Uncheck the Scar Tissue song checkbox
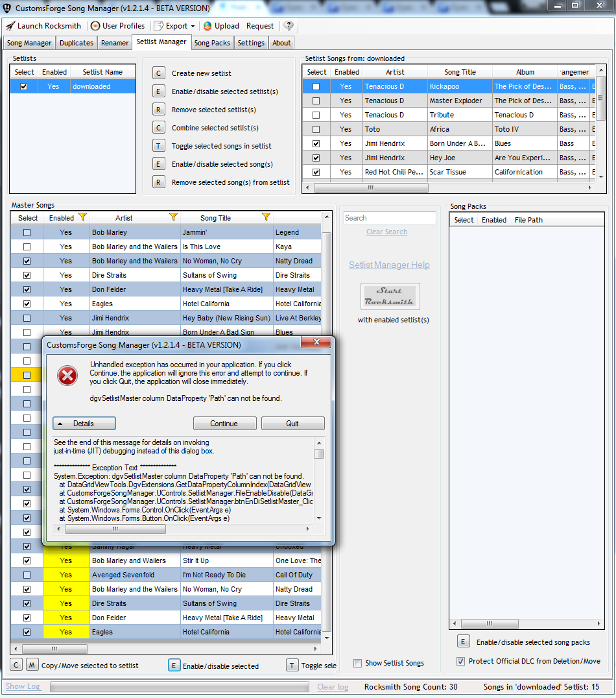 (x=316, y=172)
